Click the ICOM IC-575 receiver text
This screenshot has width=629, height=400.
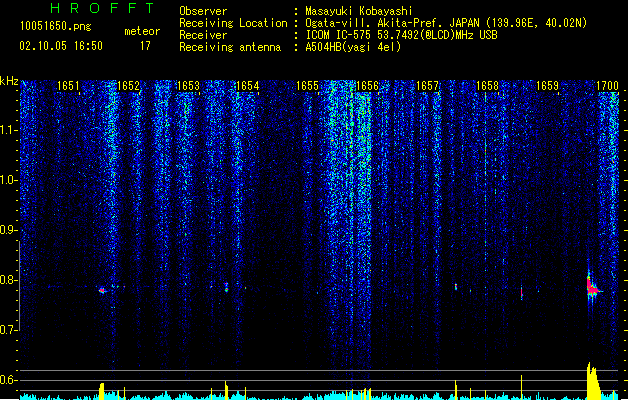coord(401,35)
